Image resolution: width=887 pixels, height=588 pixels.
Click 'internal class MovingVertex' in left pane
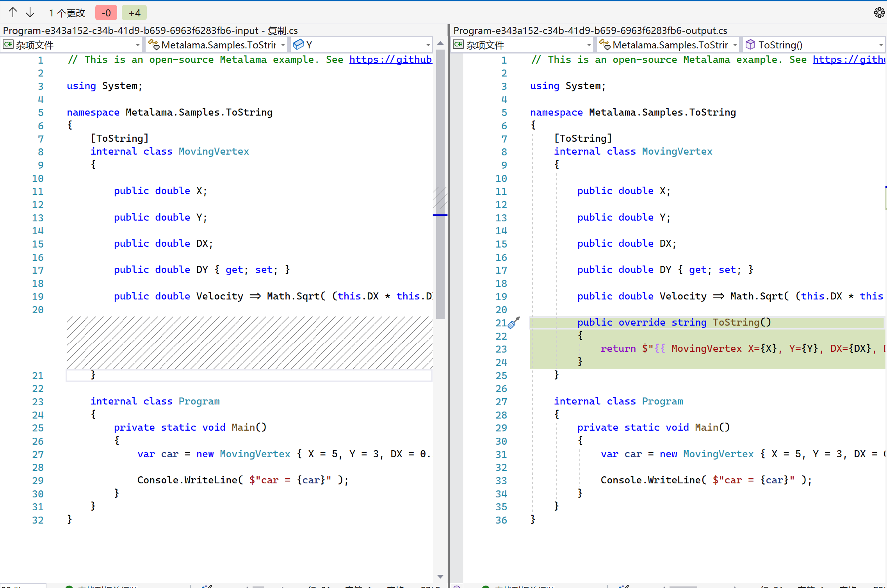169,151
